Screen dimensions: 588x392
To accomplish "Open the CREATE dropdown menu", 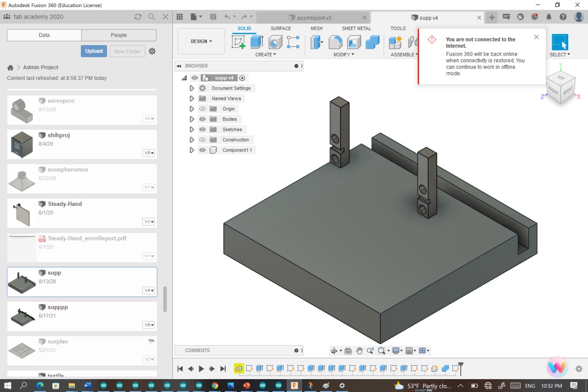I will [x=266, y=55].
